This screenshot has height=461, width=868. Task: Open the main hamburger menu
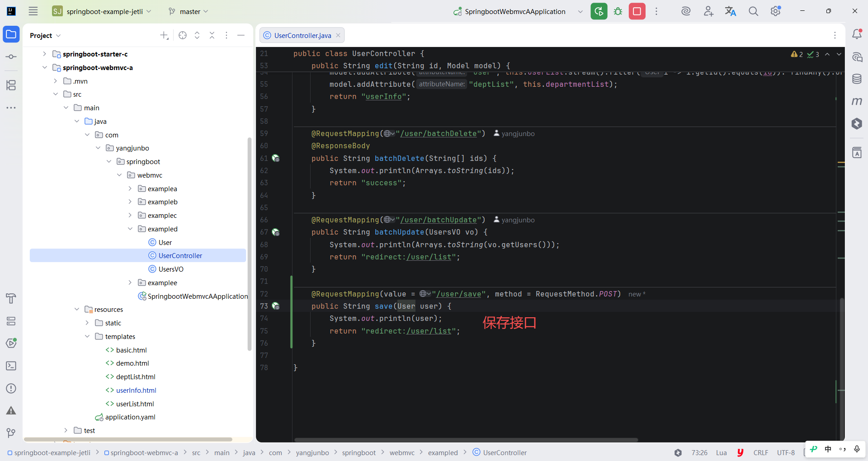(x=33, y=11)
